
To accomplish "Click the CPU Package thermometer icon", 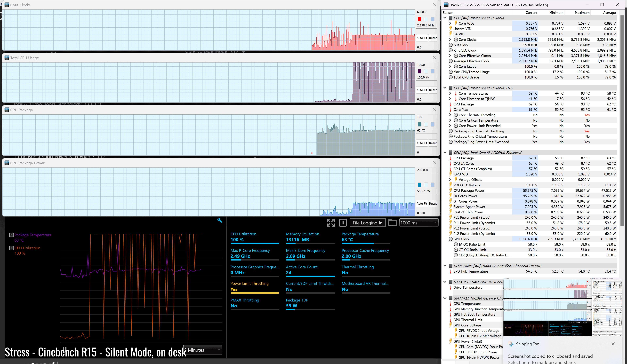I will (x=451, y=104).
